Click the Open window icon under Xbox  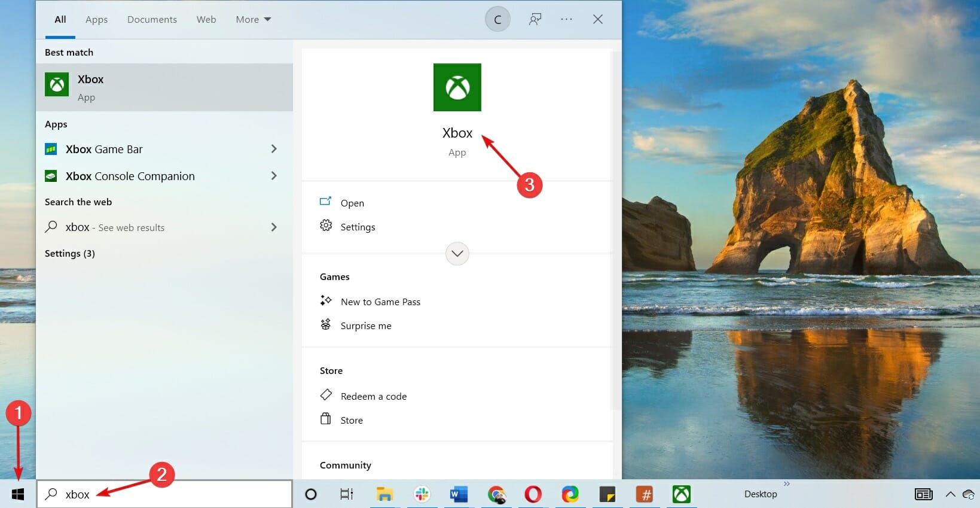[326, 202]
